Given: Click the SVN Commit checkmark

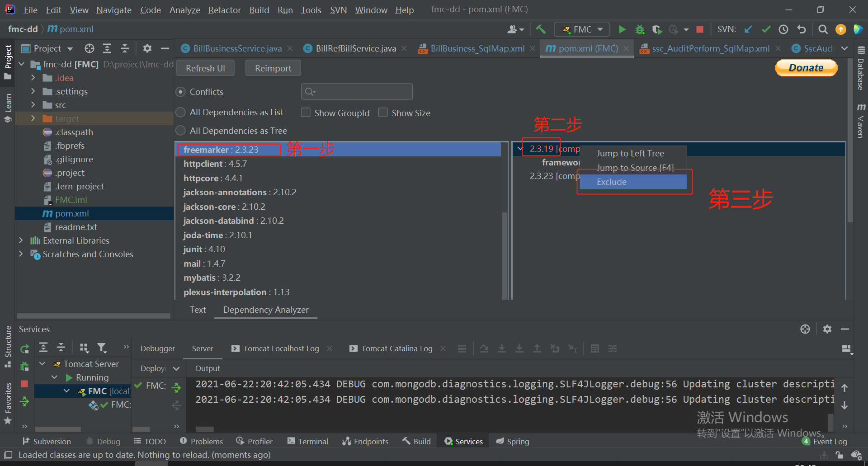Looking at the screenshot, I should (x=766, y=29).
